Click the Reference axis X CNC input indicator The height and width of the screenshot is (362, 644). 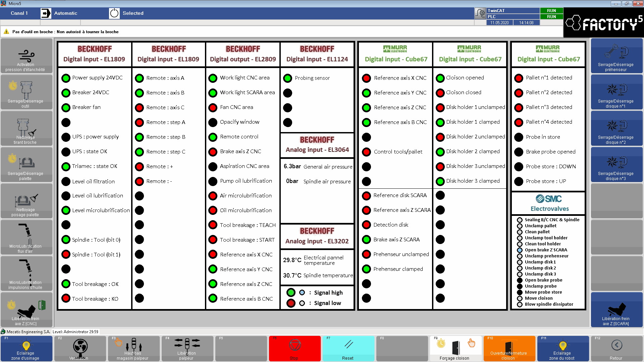click(x=366, y=78)
